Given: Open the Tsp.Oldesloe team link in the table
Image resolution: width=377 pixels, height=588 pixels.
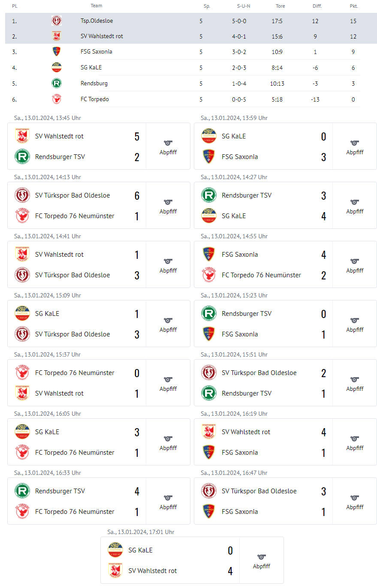Looking at the screenshot, I should 97,21.
